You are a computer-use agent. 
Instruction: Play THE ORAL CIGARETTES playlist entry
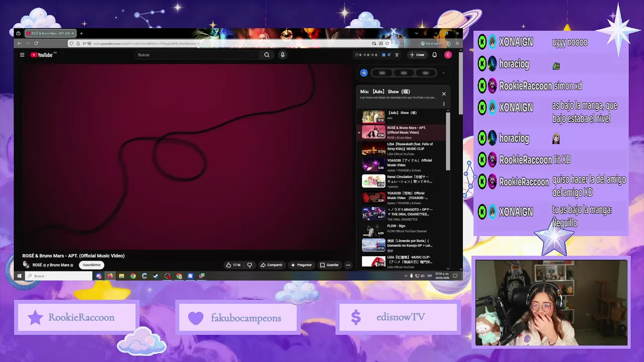(x=401, y=214)
